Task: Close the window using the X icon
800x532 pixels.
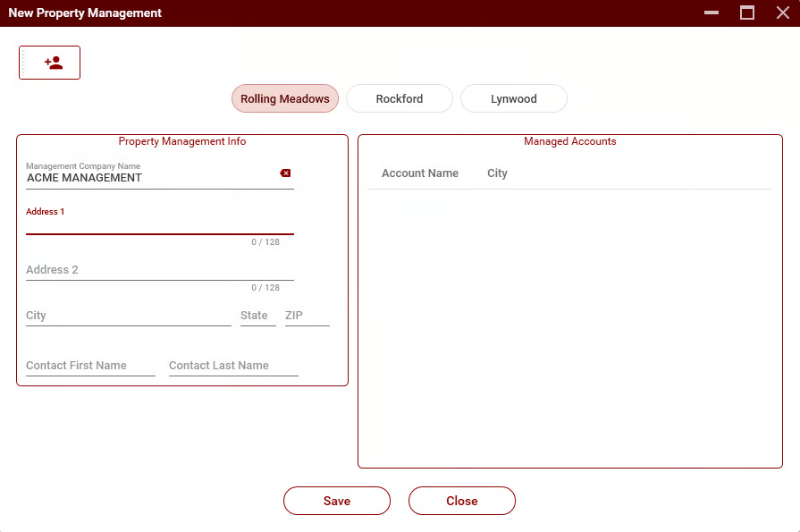Action: [782, 13]
